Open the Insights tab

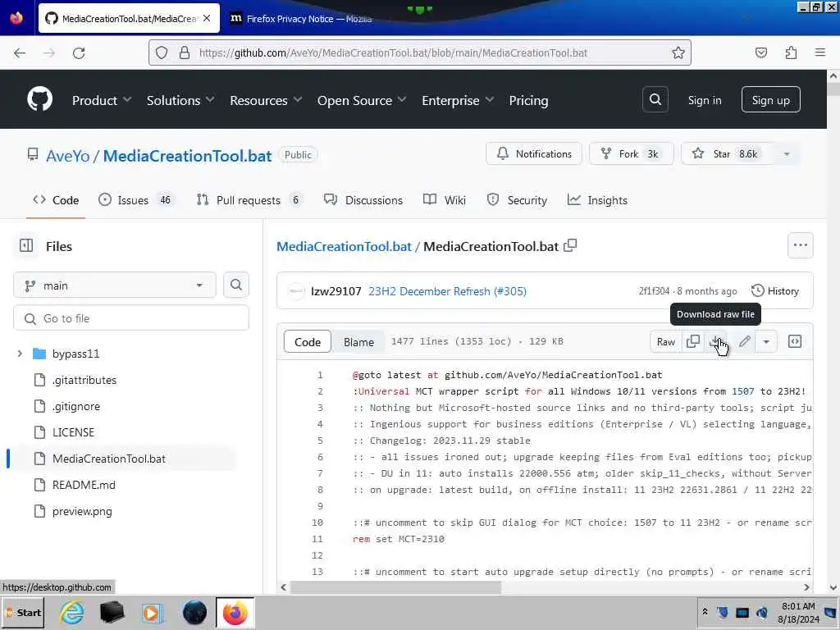click(597, 200)
